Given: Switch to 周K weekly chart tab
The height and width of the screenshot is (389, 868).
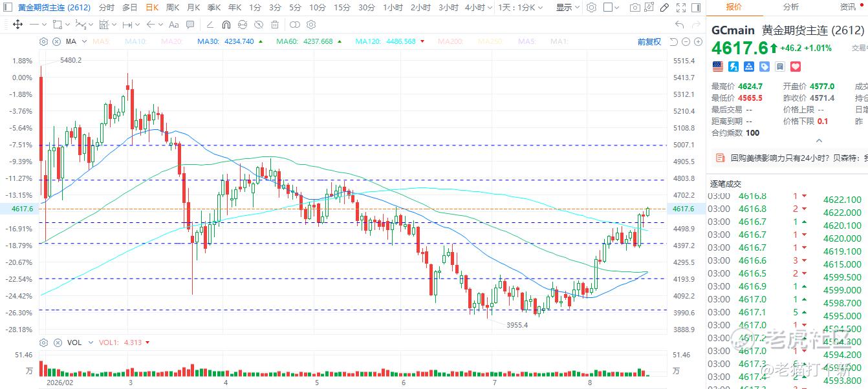Looking at the screenshot, I should coord(173,8).
